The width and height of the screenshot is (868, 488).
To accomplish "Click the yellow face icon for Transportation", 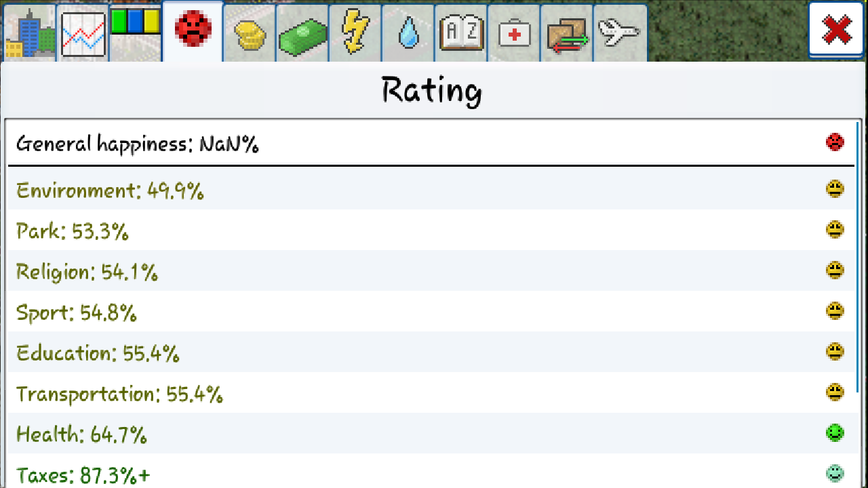I will pyautogui.click(x=835, y=392).
